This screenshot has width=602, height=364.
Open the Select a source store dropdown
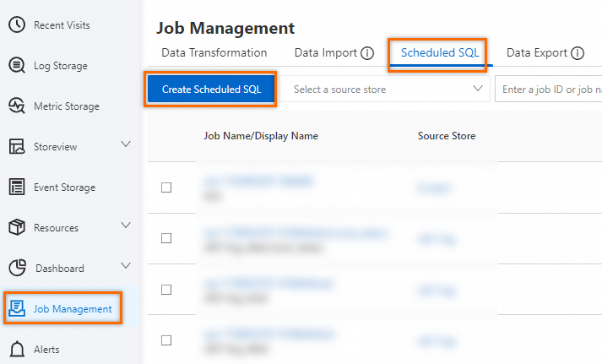point(385,89)
